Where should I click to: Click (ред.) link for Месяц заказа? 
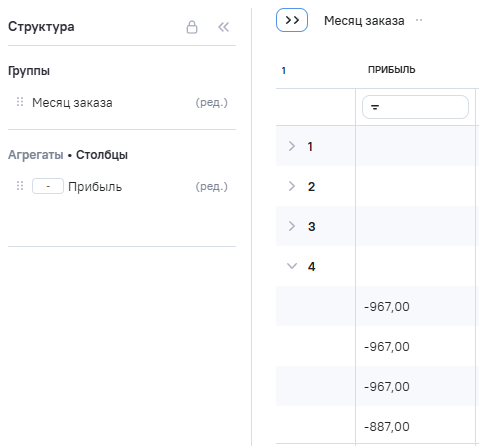tap(211, 102)
